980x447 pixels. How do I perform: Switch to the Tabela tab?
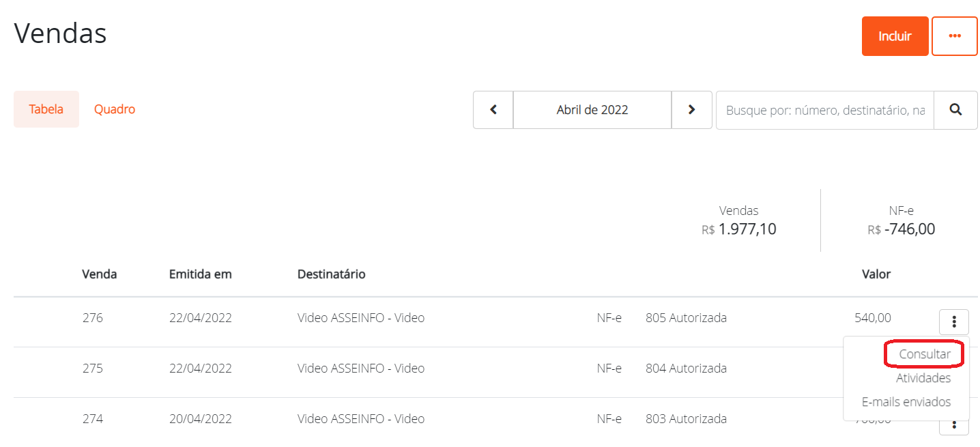click(46, 109)
